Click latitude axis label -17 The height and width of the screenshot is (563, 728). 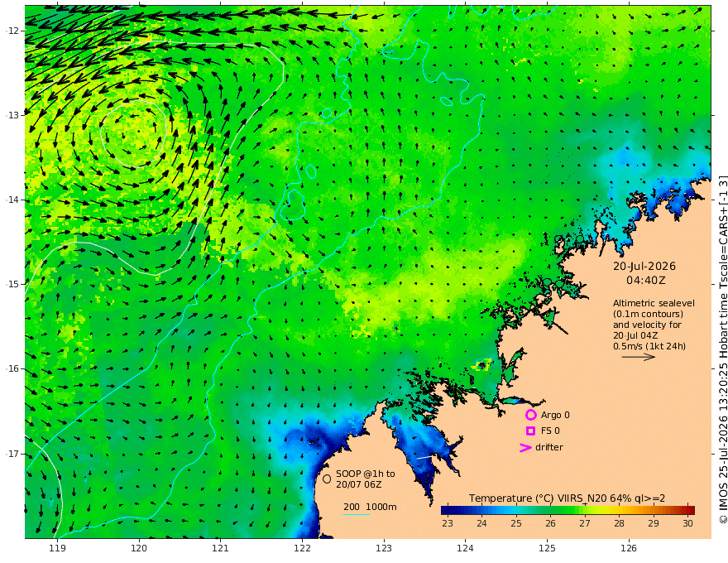[x=12, y=454]
